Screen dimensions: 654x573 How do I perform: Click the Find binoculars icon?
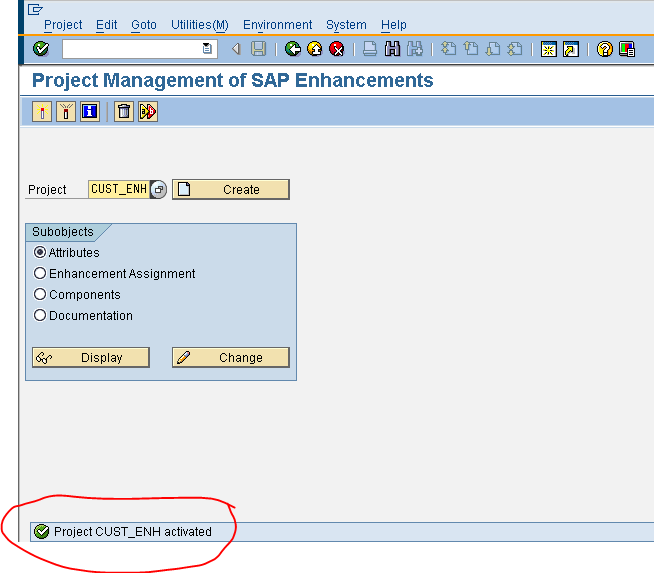point(392,49)
